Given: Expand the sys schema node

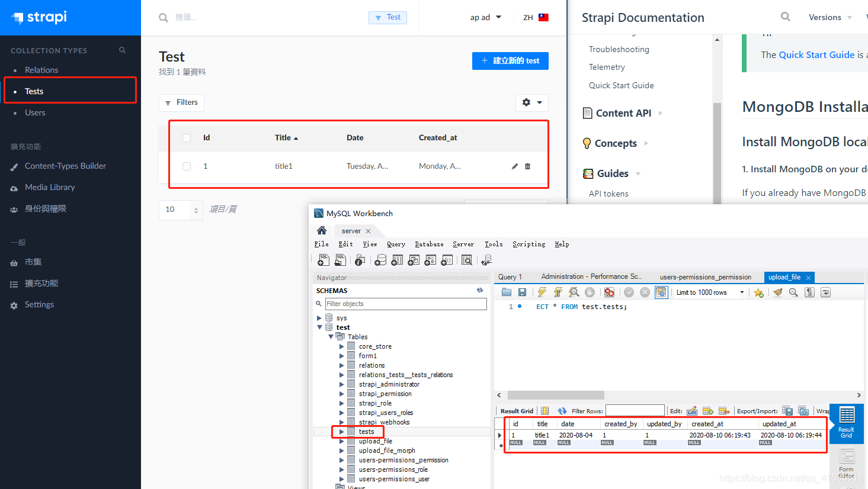Looking at the screenshot, I should point(319,318).
